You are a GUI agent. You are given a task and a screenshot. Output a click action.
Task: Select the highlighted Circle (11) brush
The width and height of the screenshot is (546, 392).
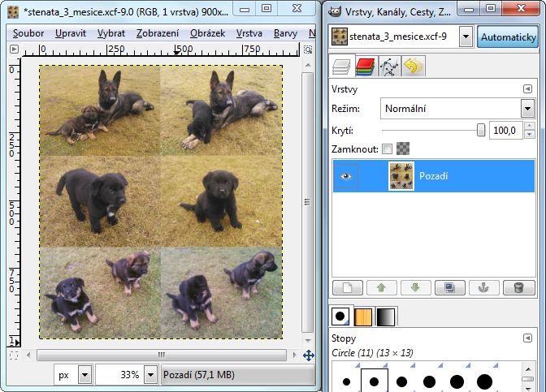[375, 382]
